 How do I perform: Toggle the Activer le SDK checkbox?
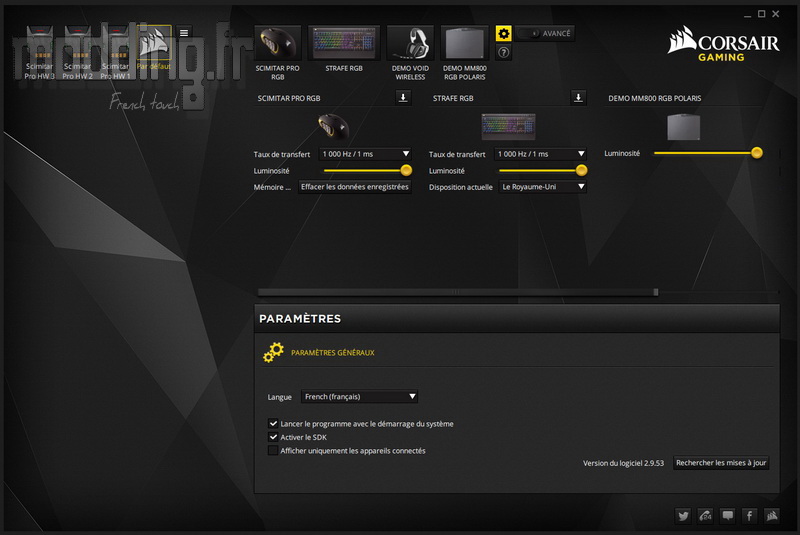click(273, 437)
